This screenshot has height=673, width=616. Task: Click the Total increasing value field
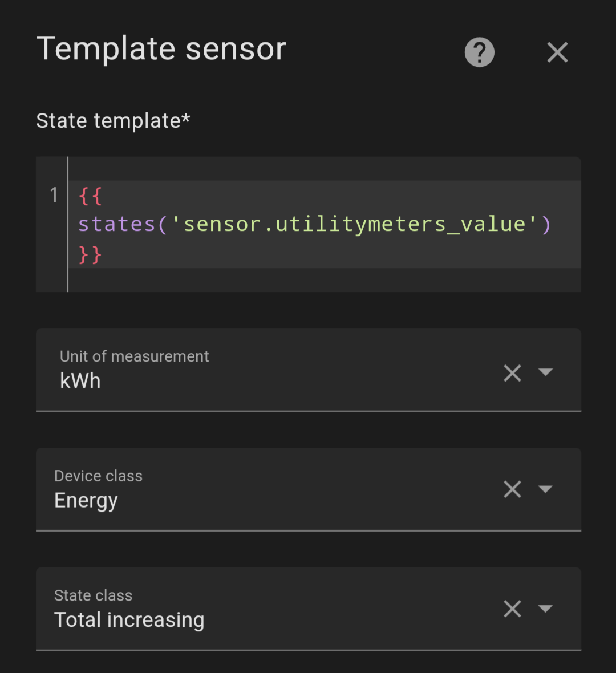pyautogui.click(x=129, y=620)
